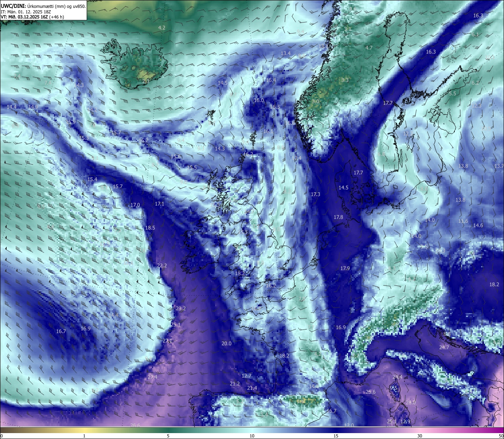Screen dimensions: 504x439
Task: Click the colour scale tick label 30
Action: [x=420, y=435]
